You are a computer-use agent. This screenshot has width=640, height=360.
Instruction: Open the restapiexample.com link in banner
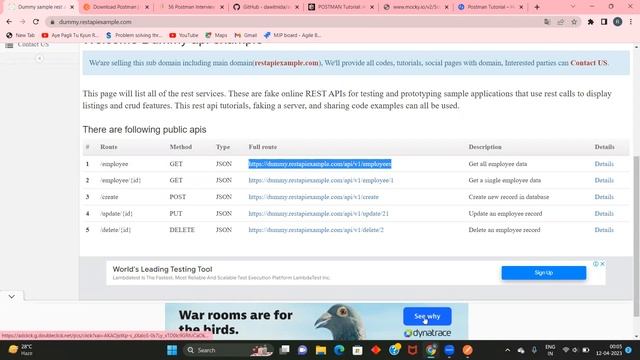click(287, 63)
